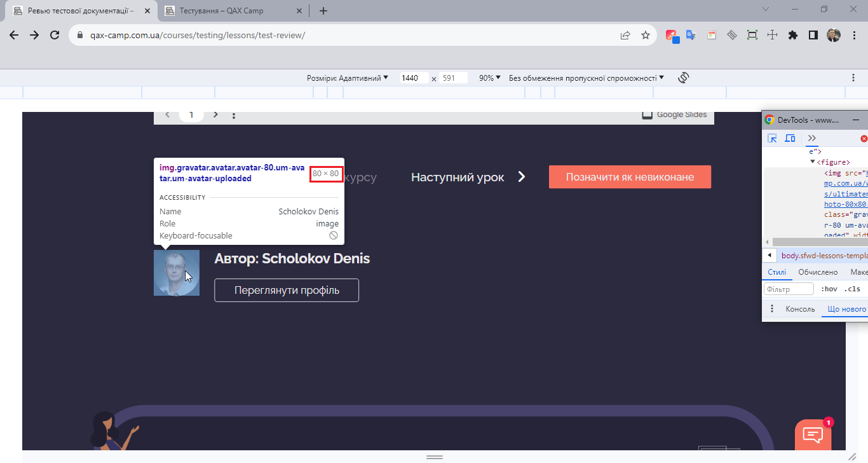Go back to the previous page
This screenshot has height=463, width=868.
[x=14, y=36]
